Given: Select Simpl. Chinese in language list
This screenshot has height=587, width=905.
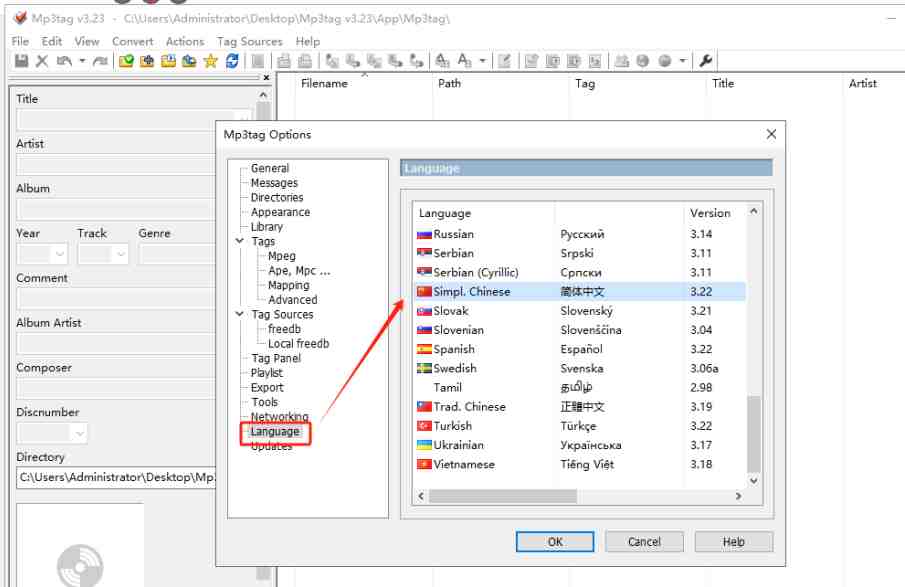Looking at the screenshot, I should [471, 292].
